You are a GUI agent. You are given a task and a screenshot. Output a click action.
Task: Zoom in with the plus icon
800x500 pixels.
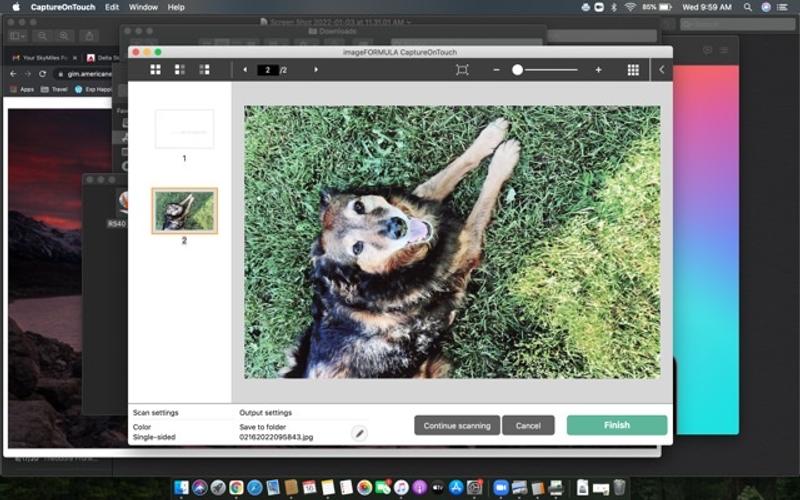click(598, 70)
